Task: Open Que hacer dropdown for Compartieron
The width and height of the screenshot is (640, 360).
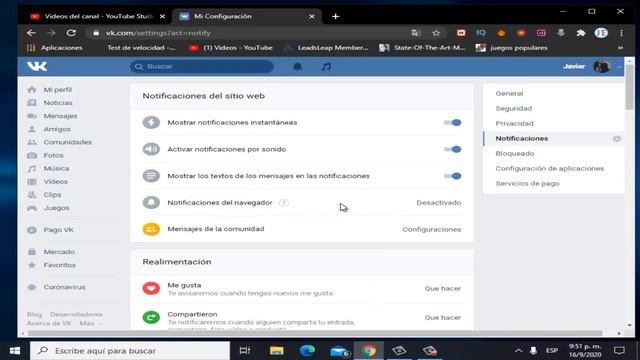Action: pos(442,317)
